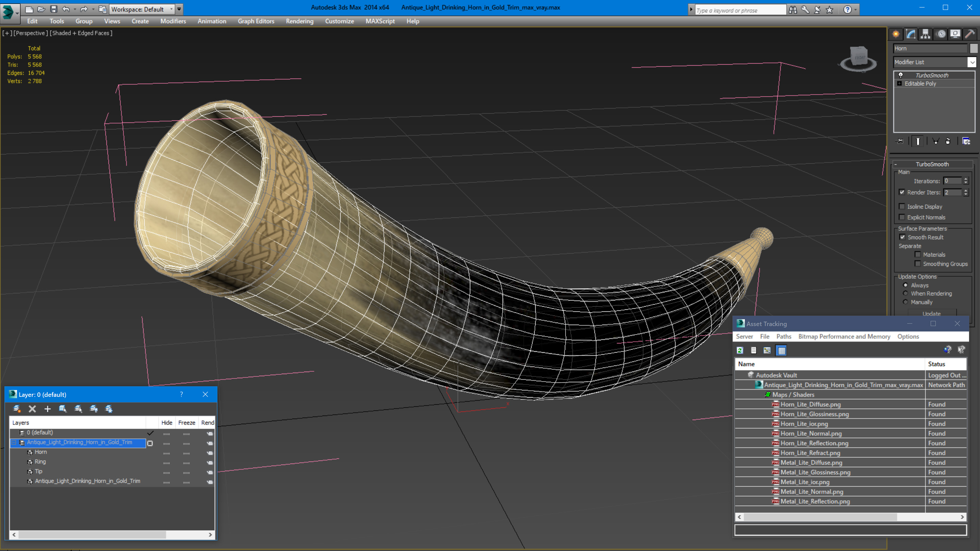Click Remove Modifier trash icon
The image size is (980, 551).
point(948,141)
